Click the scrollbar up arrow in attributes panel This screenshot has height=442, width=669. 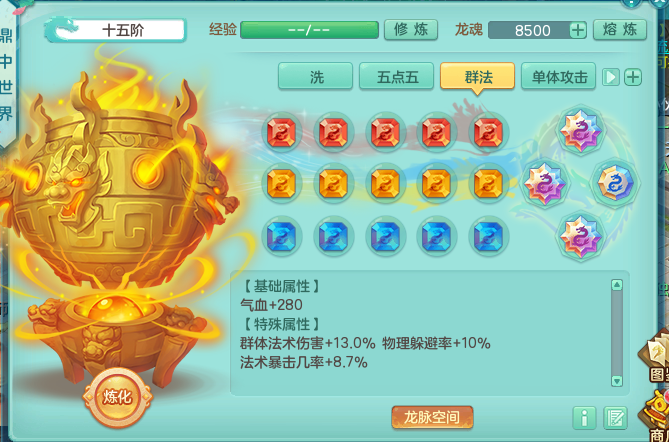[617, 285]
